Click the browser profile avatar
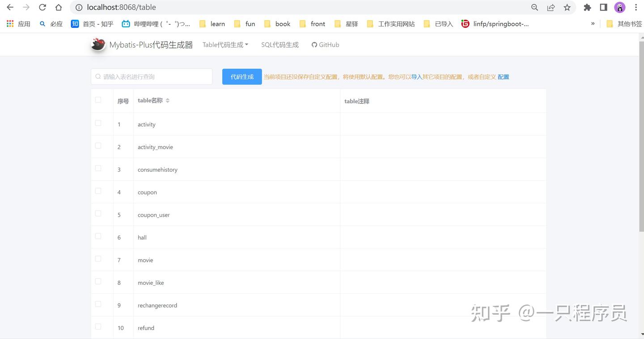The height and width of the screenshot is (339, 644). tap(620, 7)
